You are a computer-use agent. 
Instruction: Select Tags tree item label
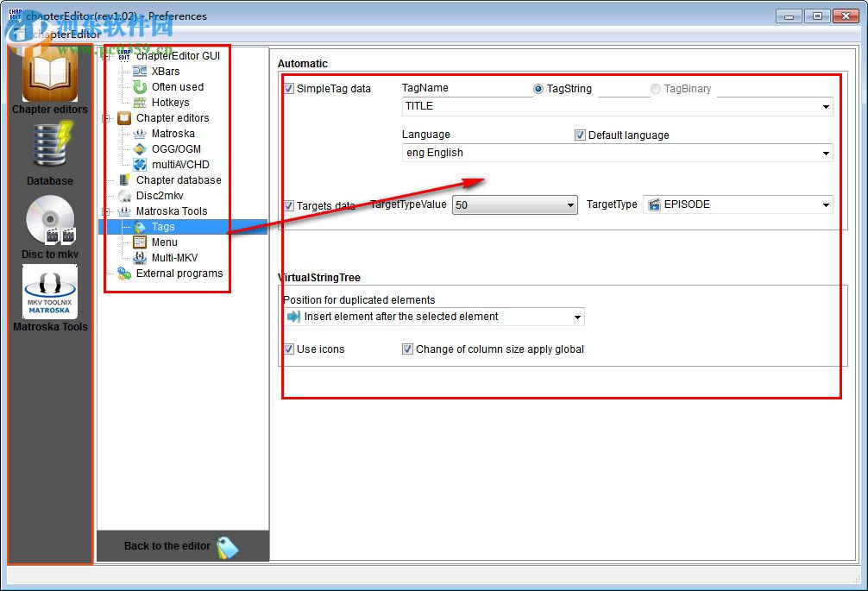coord(163,227)
